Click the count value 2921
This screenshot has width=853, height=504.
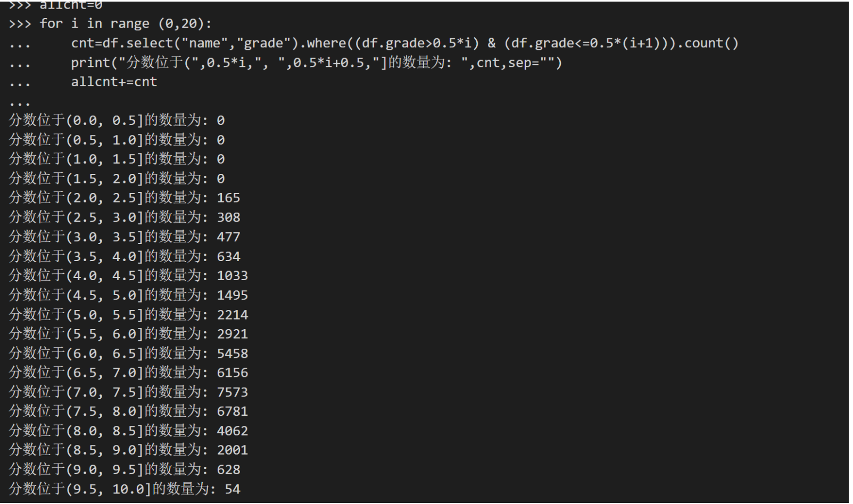[232, 334]
